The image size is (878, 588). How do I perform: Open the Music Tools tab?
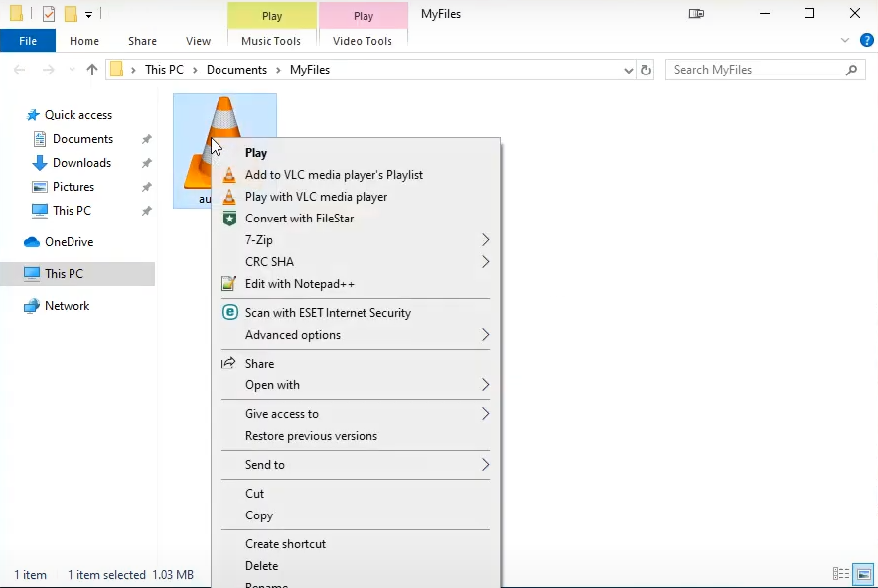point(271,41)
